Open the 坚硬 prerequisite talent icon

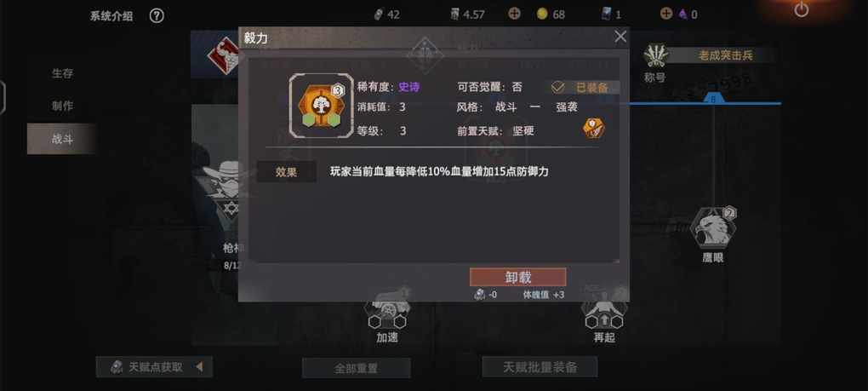point(593,129)
